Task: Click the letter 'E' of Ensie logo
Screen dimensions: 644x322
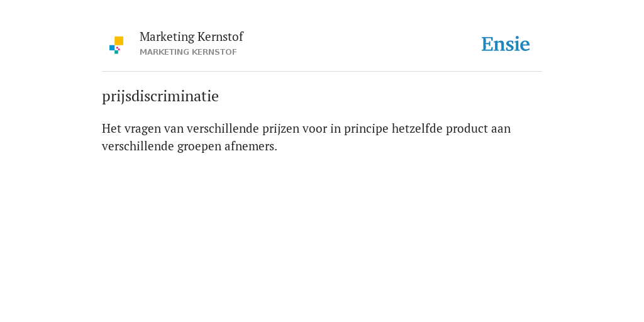Action: pos(487,44)
